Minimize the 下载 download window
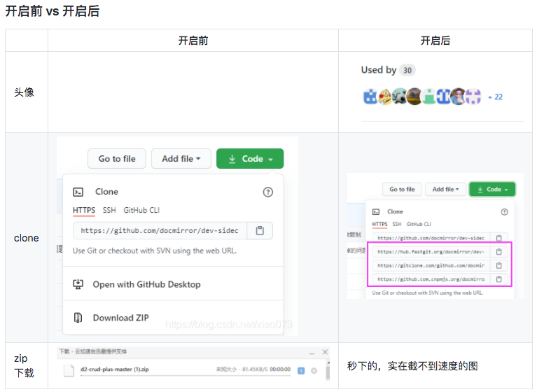This screenshot has width=537, height=392. (x=312, y=353)
